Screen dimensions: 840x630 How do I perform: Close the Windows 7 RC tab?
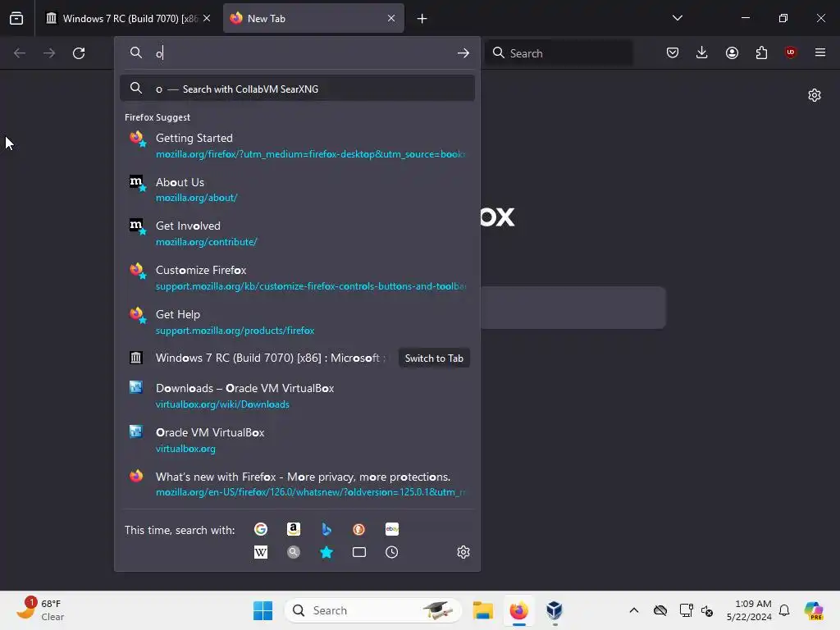coord(207,18)
